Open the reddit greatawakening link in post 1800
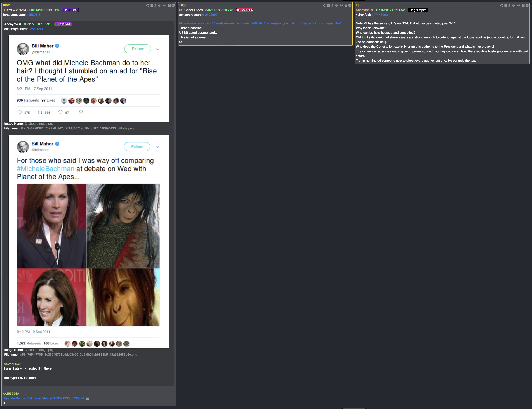 pyautogui.click(x=260, y=23)
